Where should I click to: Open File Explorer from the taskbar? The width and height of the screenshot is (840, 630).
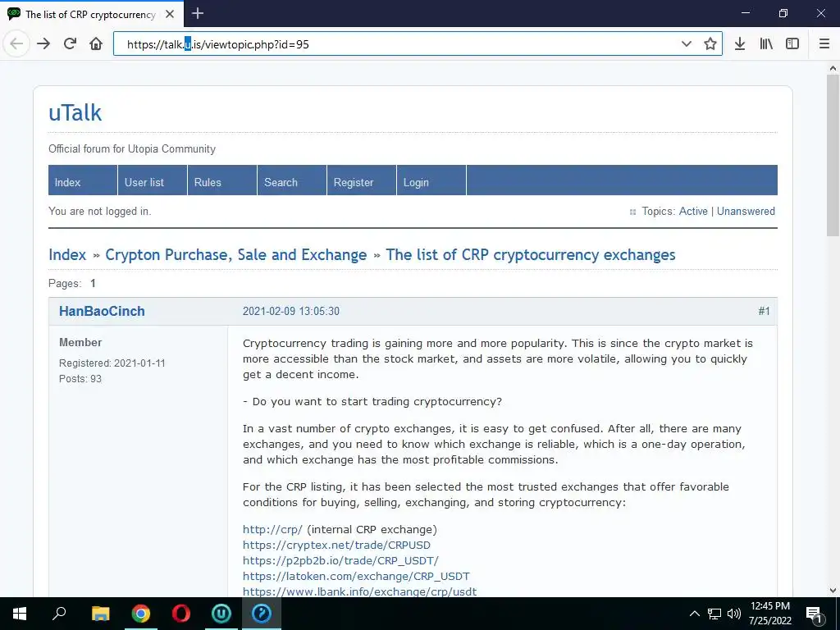pyautogui.click(x=101, y=614)
